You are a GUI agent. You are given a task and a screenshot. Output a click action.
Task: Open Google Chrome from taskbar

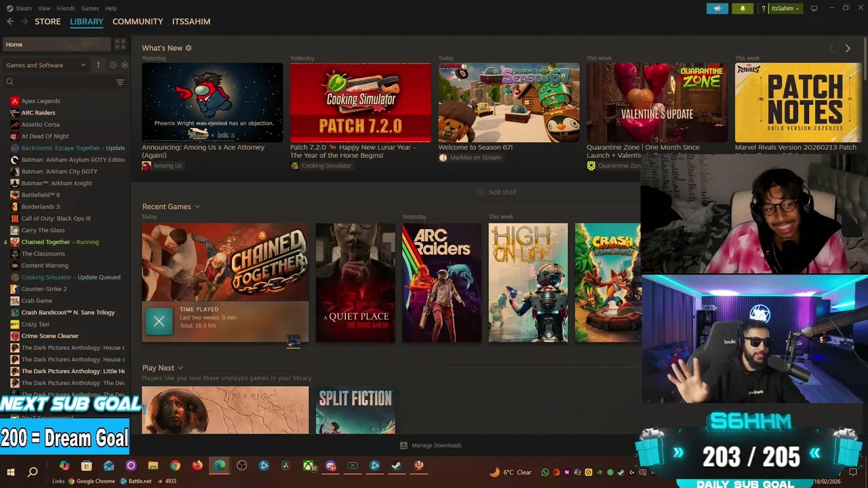pyautogui.click(x=175, y=466)
